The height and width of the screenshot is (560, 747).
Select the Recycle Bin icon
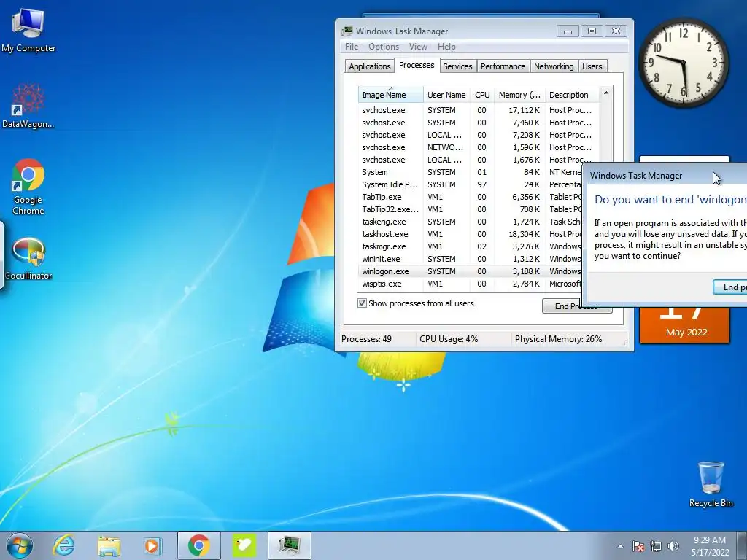(x=711, y=484)
